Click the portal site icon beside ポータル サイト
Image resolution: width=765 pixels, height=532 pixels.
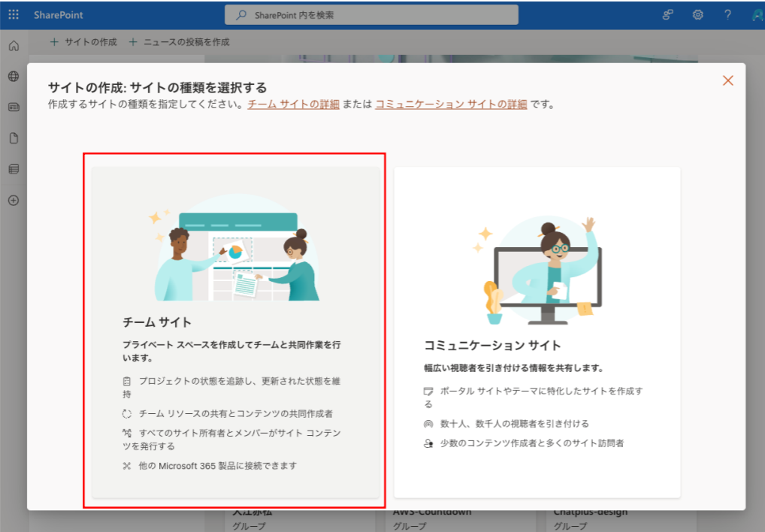point(428,391)
